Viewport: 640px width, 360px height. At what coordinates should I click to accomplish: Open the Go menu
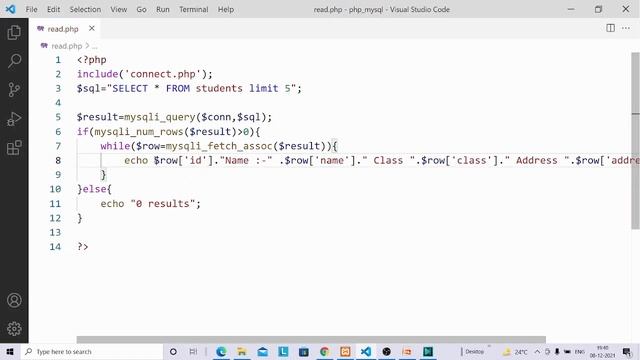tap(141, 9)
